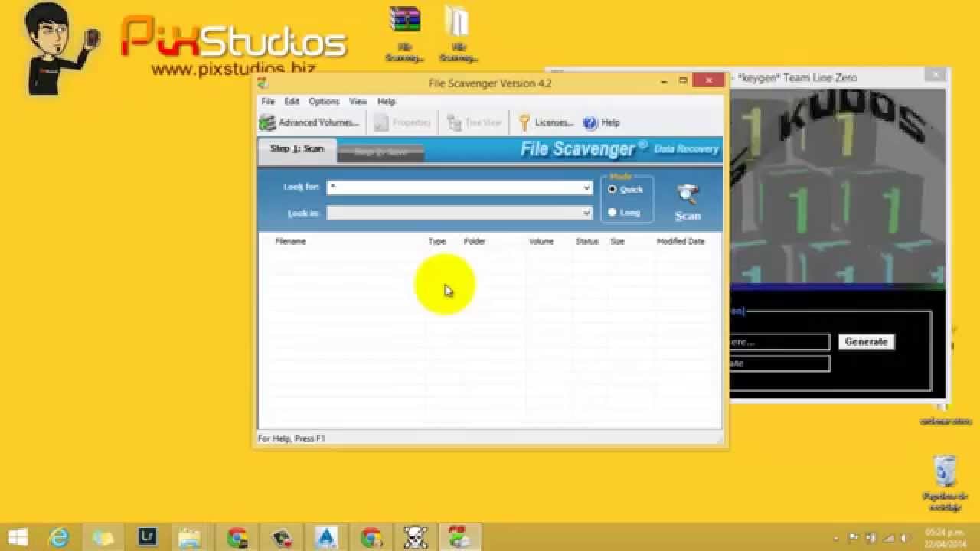Image resolution: width=980 pixels, height=551 pixels.
Task: Open the Windows Start button
Action: click(18, 537)
